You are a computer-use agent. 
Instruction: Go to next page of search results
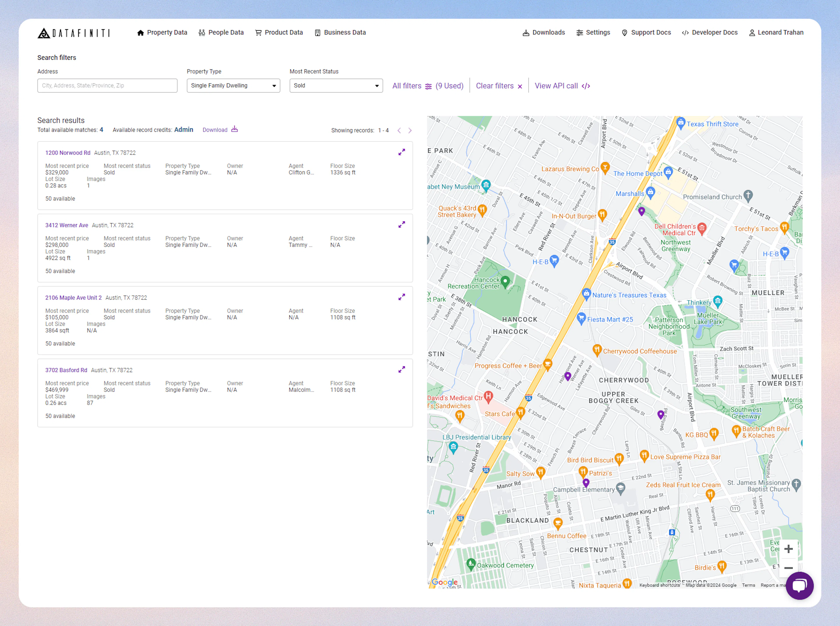click(x=410, y=130)
